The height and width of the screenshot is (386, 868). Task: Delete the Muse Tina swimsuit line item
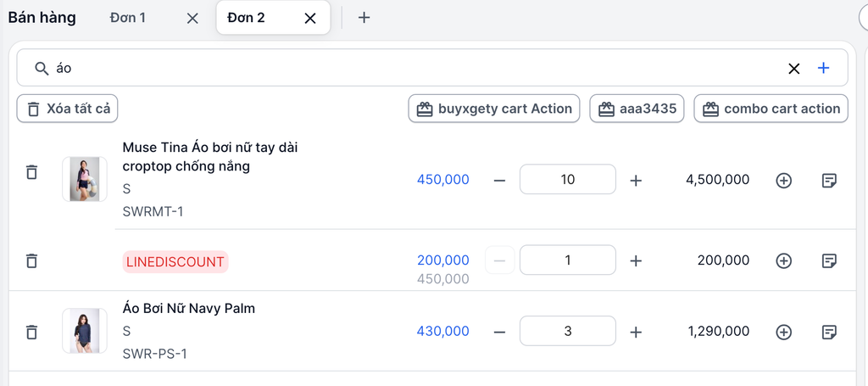[x=32, y=172]
